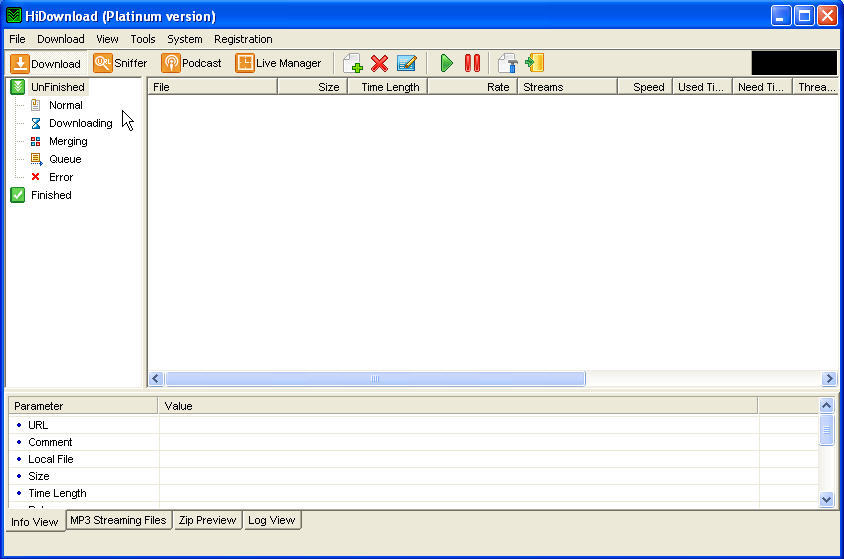Select the Time Length parameter row
The width and height of the screenshot is (844, 559).
[413, 493]
